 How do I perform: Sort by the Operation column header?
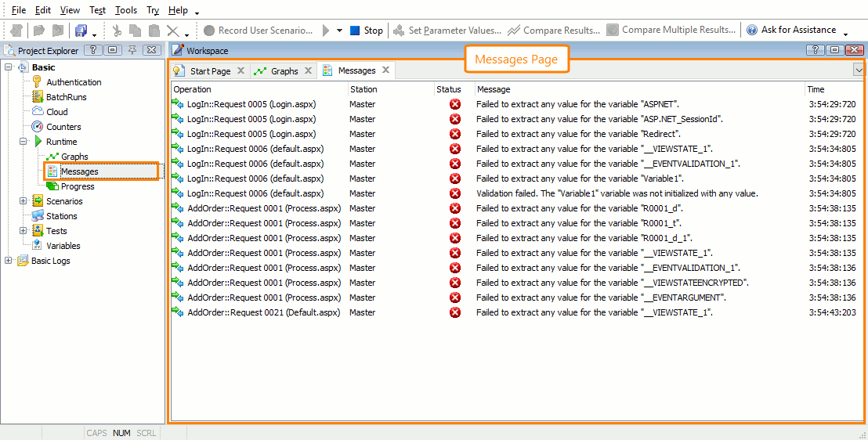click(x=259, y=89)
